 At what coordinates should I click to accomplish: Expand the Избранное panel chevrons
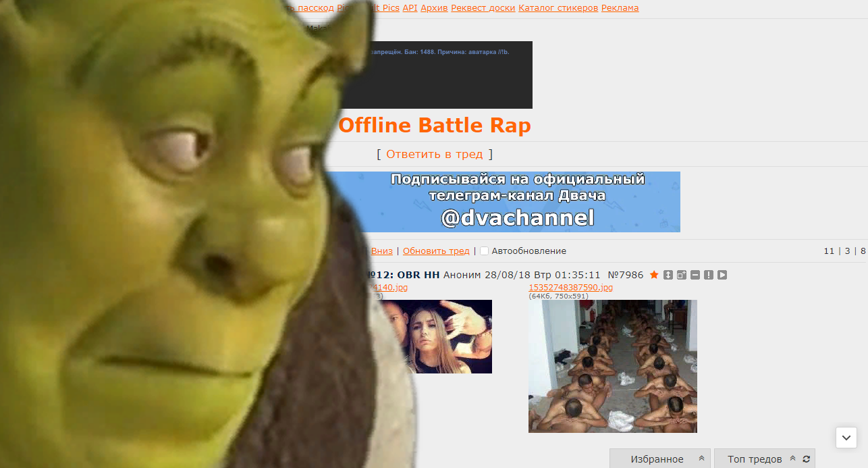(701, 459)
